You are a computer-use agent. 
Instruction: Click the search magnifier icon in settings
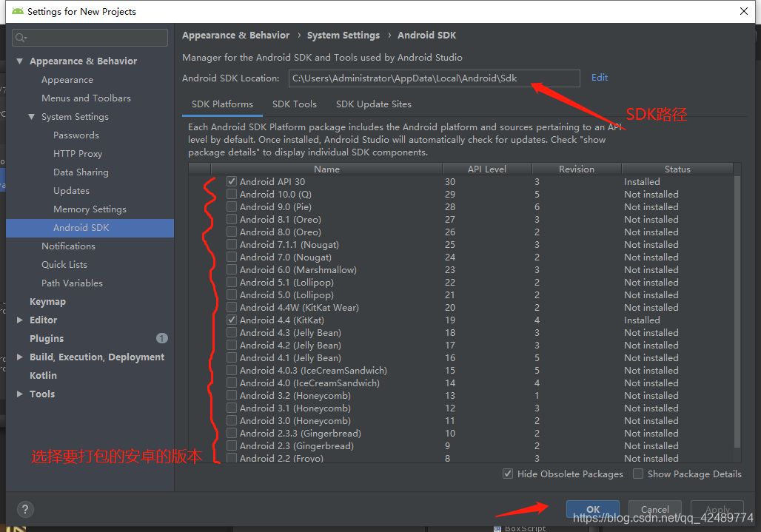(x=21, y=37)
